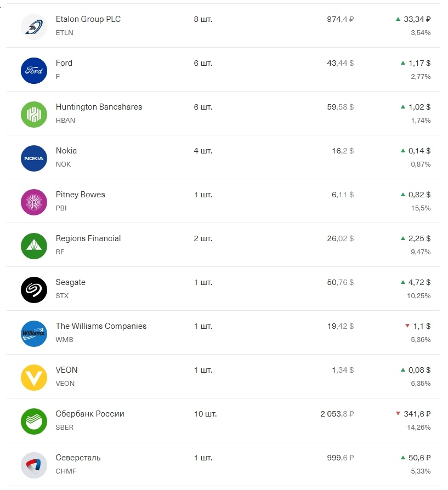Viewport: 448px width, 490px height.
Task: Open the Северсталь stock name
Action: 78,458
